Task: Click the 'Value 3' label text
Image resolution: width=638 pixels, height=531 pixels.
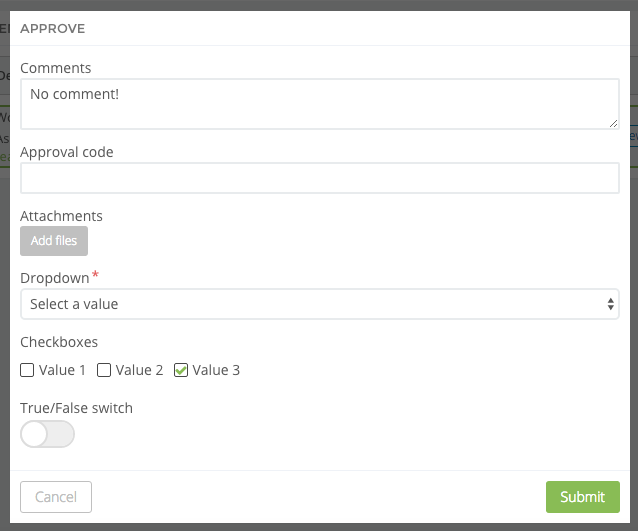Action: coord(216,370)
